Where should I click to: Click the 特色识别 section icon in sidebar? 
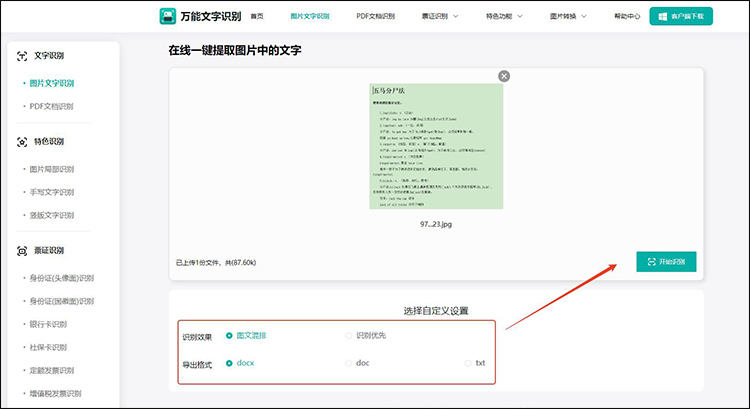point(22,142)
